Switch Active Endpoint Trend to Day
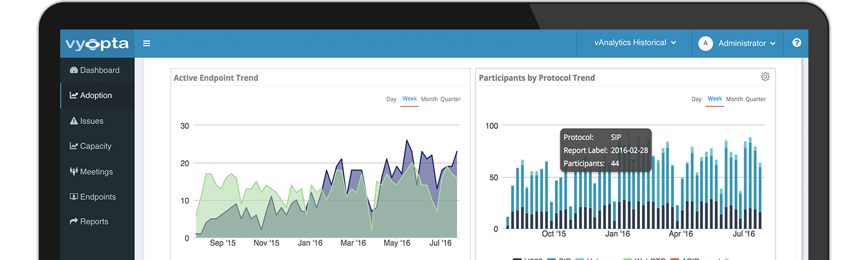 (391, 99)
